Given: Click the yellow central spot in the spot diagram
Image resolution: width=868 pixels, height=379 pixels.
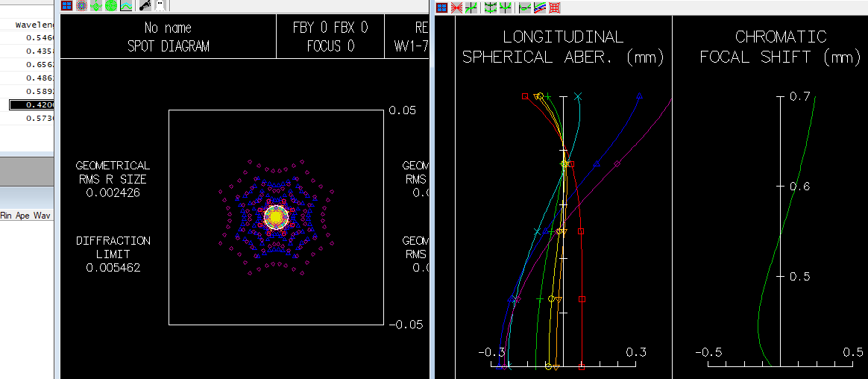Looking at the screenshot, I should click(x=276, y=216).
